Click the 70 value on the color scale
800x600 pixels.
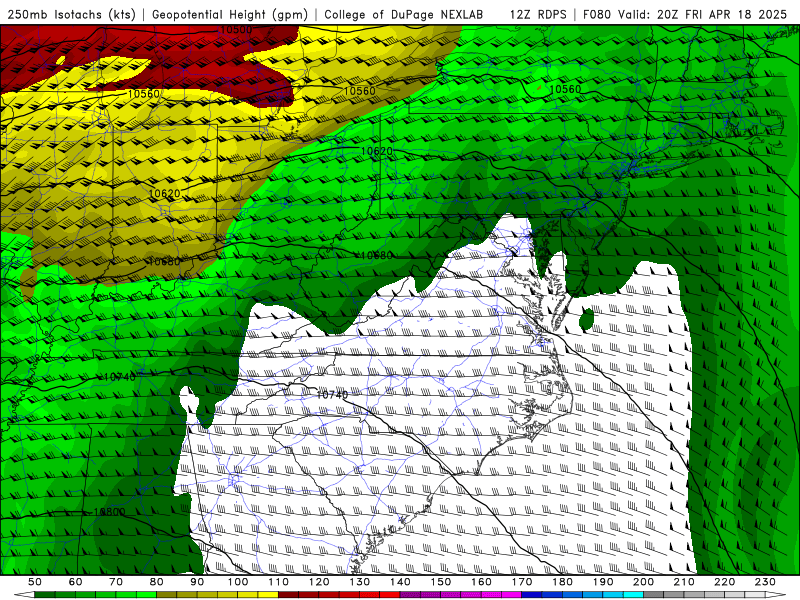click(116, 582)
